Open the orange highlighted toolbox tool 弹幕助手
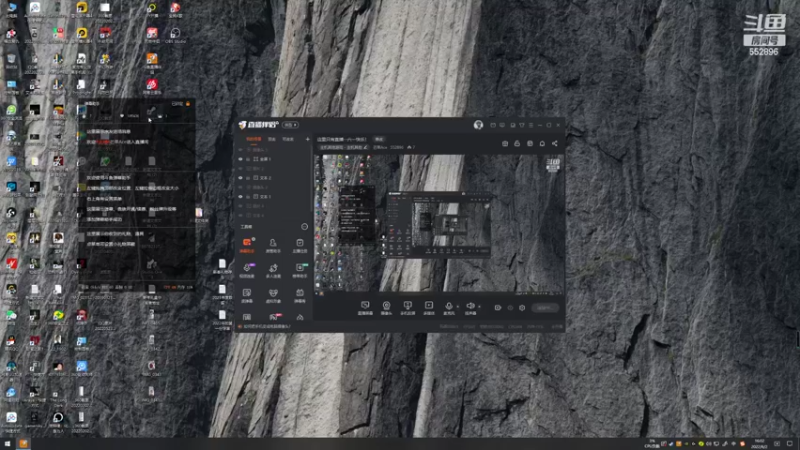The height and width of the screenshot is (450, 800). (247, 245)
